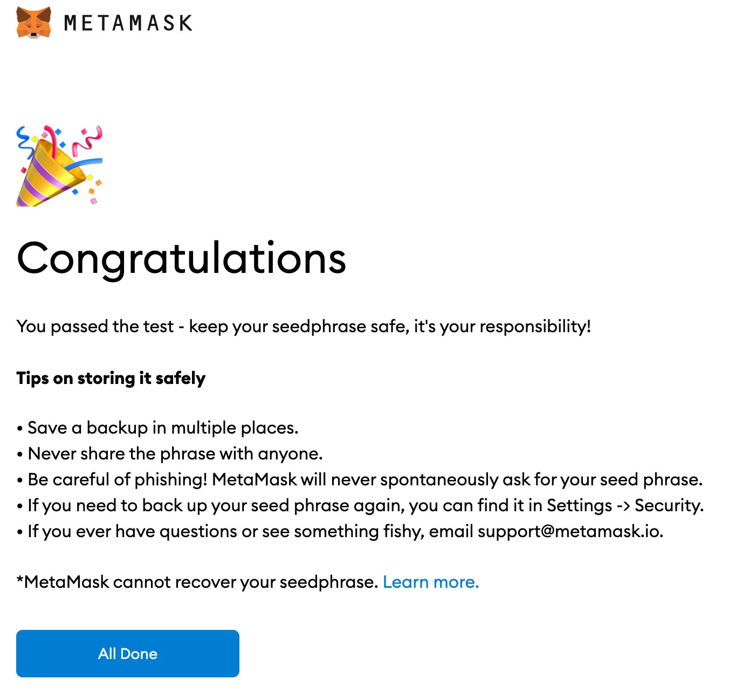Click the striped gold cone of the party popper
The image size is (729, 700).
(46, 178)
